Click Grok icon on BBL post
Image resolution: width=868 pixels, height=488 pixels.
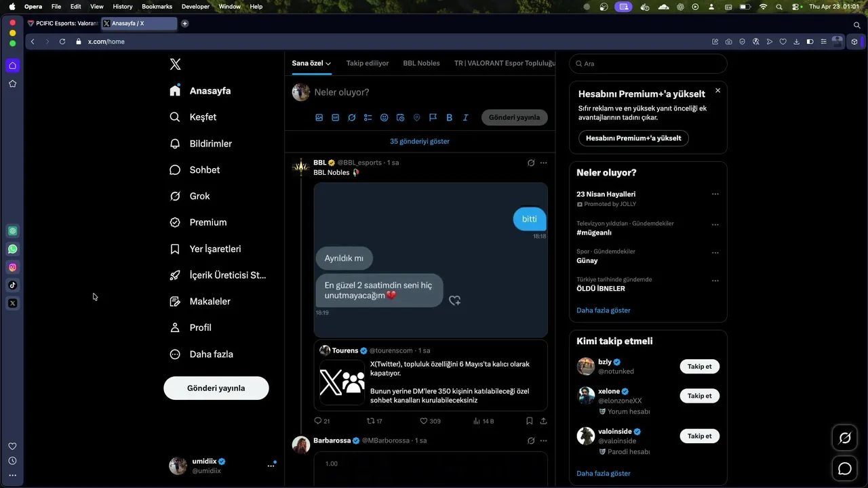tap(531, 163)
